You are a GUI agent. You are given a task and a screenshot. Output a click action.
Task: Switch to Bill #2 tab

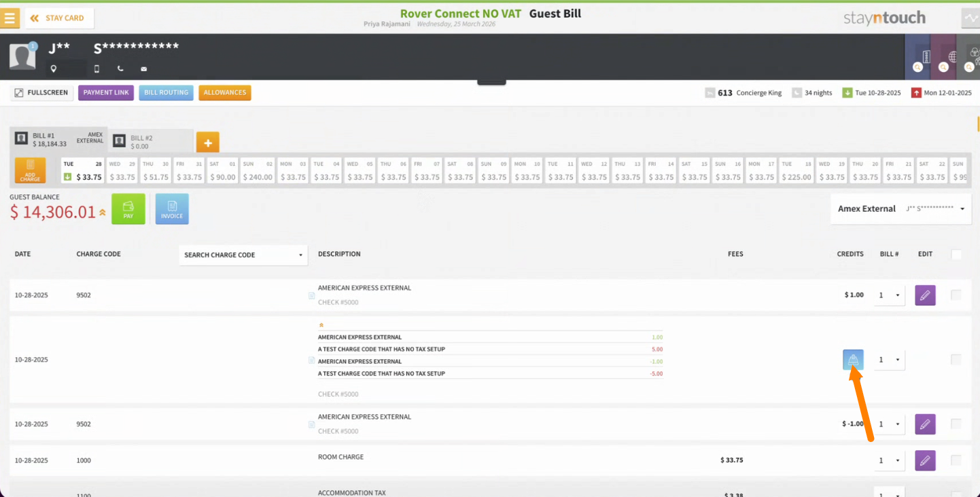click(152, 141)
